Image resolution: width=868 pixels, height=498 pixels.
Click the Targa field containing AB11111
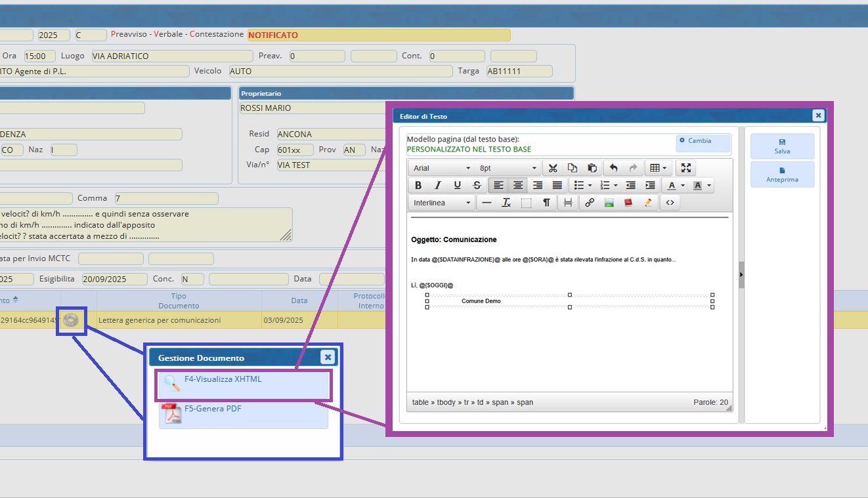pyautogui.click(x=519, y=72)
